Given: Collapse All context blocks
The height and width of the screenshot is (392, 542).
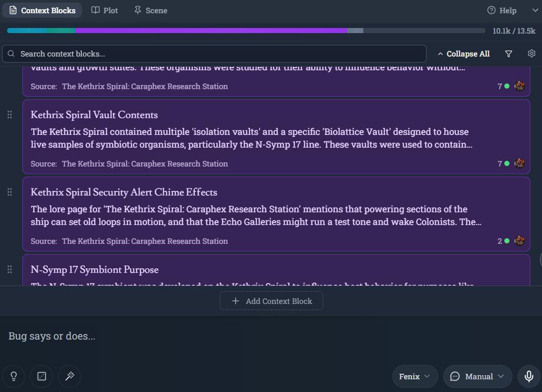Looking at the screenshot, I should click(463, 54).
